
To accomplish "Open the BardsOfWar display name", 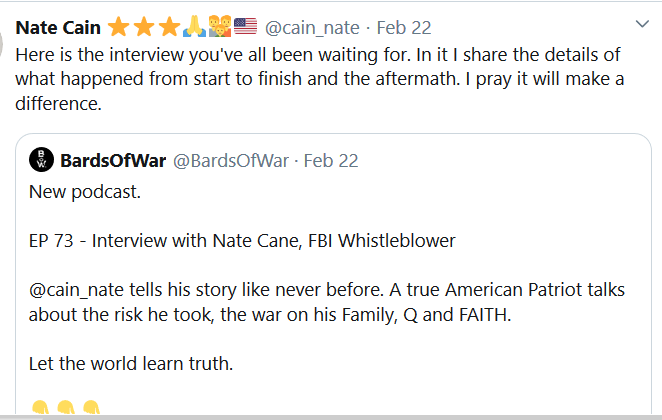I will [x=113, y=161].
